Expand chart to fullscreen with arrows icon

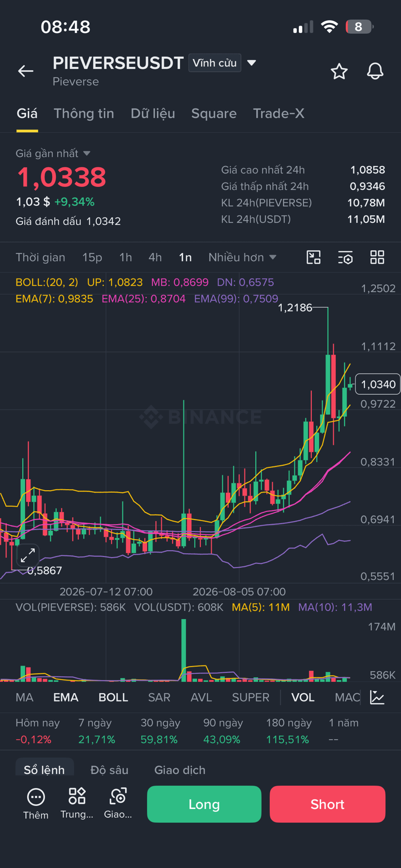point(28,555)
